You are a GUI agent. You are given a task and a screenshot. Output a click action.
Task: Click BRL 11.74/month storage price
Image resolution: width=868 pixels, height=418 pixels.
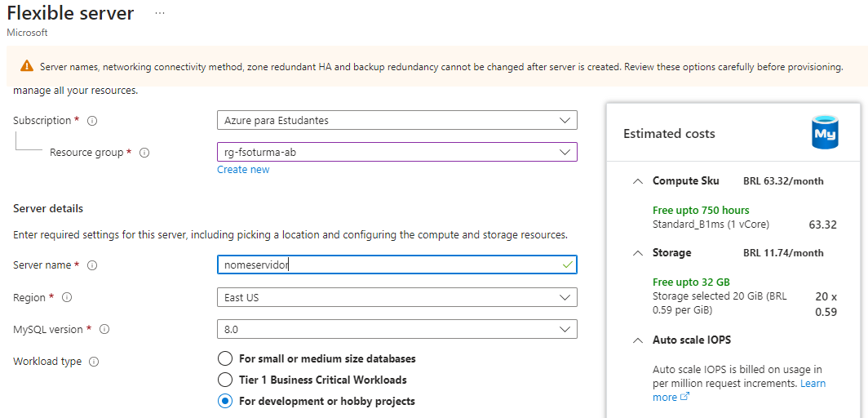(783, 253)
